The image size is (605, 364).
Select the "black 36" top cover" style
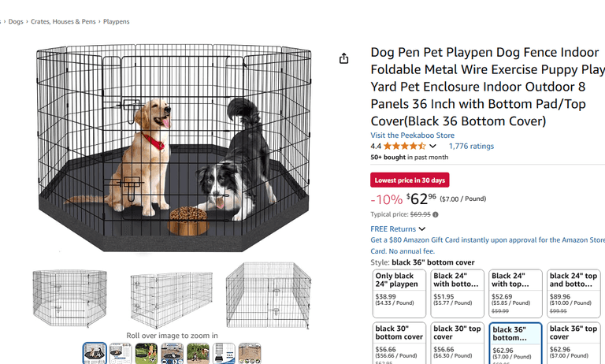(x=573, y=342)
